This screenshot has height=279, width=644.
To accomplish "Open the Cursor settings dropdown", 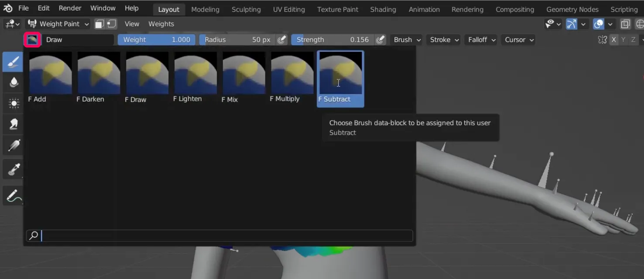I will [x=519, y=40].
